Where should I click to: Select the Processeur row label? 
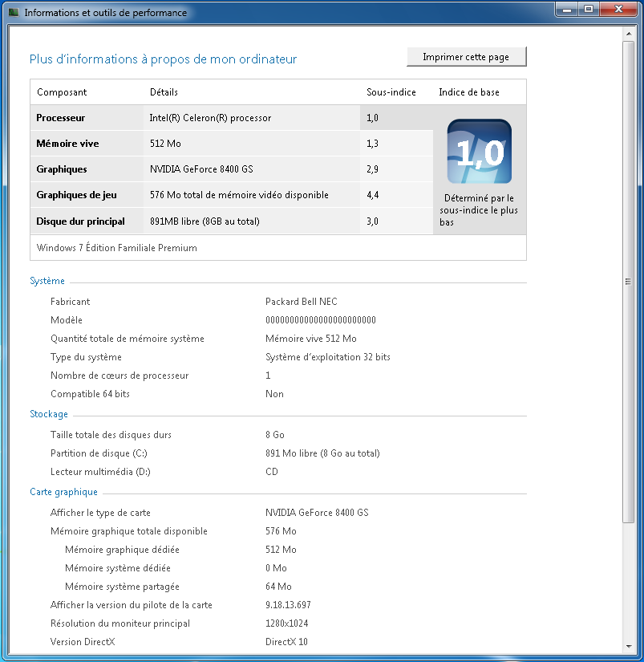tap(60, 118)
